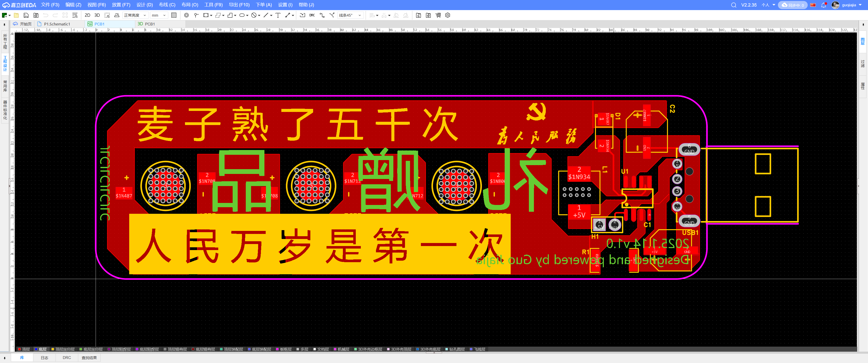Select the 底层 blue layer color swatch
868x363 pixels.
36,349
